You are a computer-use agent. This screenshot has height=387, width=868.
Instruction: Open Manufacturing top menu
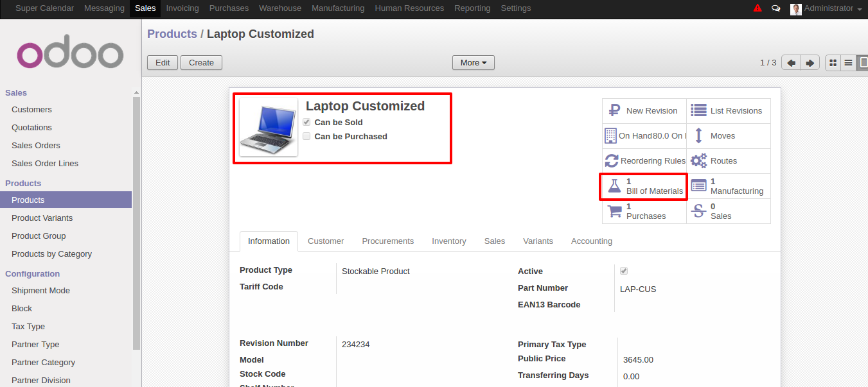tap(338, 8)
